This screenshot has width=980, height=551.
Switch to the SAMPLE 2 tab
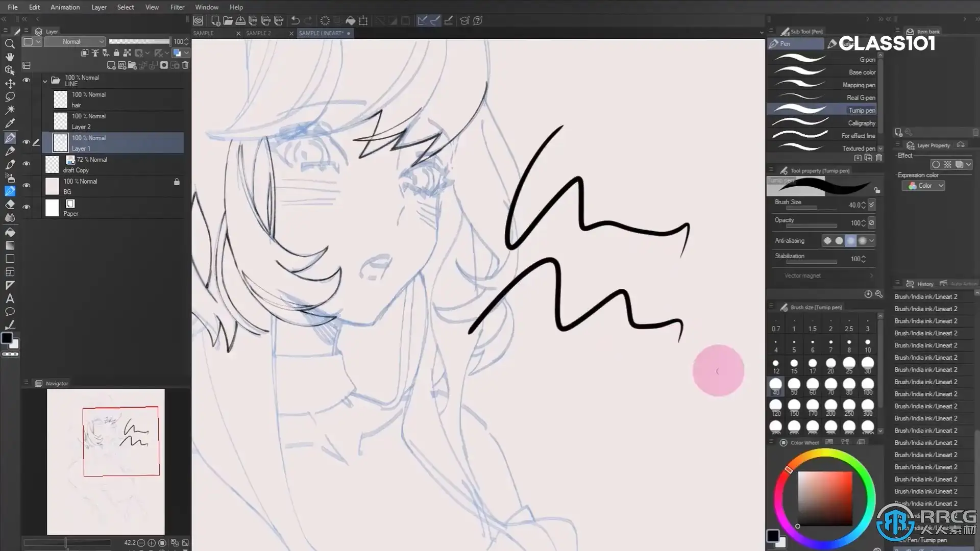tap(258, 33)
